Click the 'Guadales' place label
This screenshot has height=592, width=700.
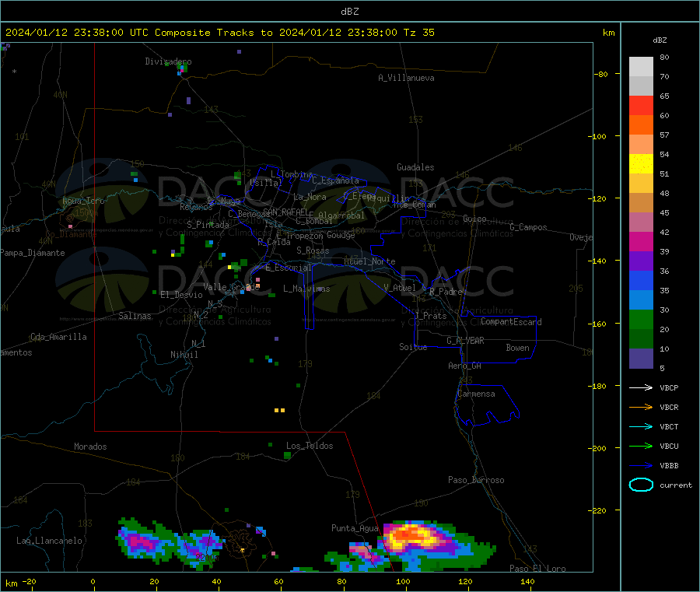coord(415,167)
